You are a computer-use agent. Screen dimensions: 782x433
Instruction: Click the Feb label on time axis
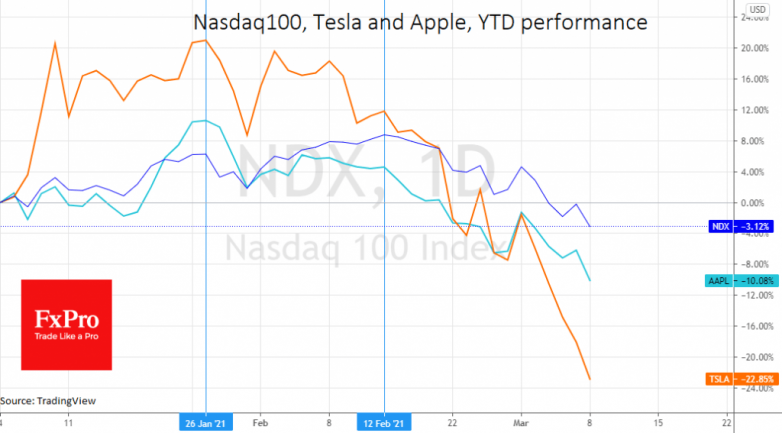260,423
